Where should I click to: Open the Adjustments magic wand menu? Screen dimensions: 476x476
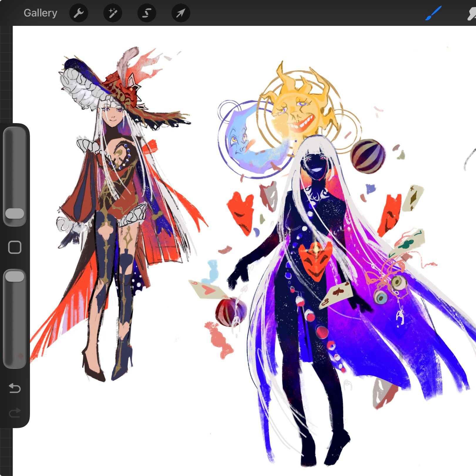[113, 13]
